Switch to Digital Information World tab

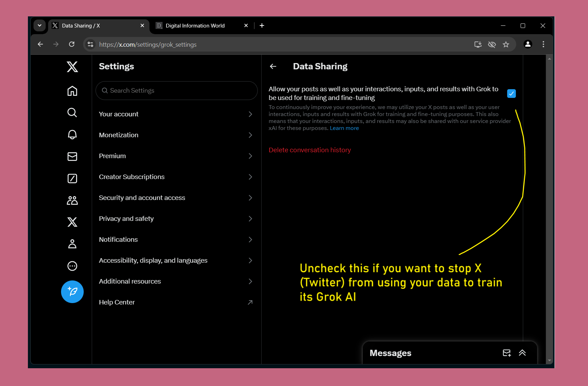point(202,26)
